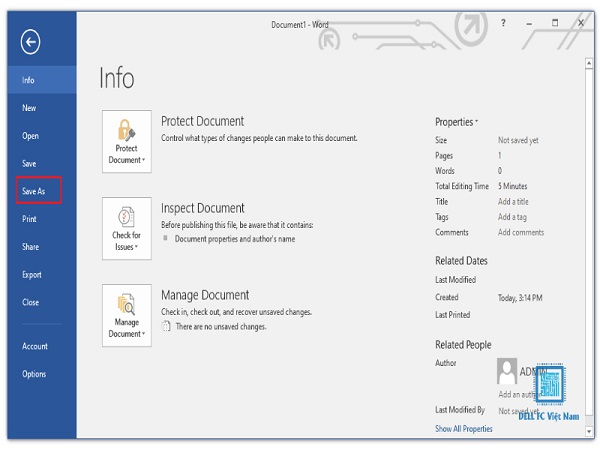
Task: Click the scrollbar down arrow
Action: 589,432
